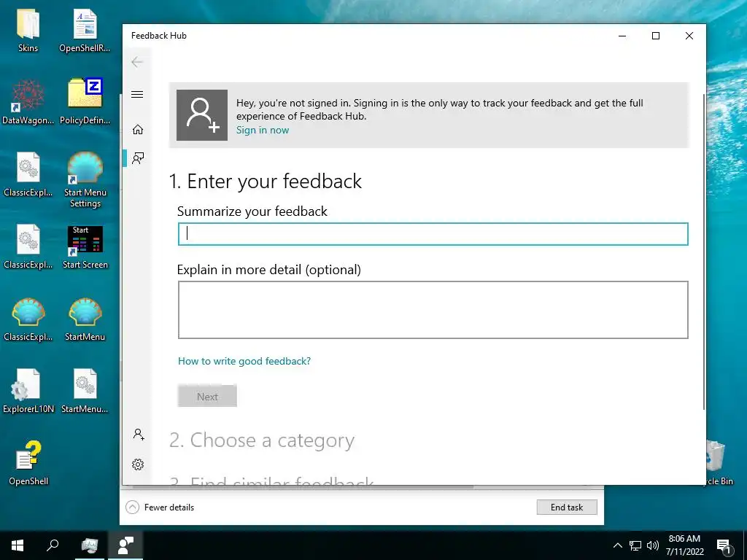Click the Explain in more detail box
Screen dimensions: 747x560
click(433, 310)
